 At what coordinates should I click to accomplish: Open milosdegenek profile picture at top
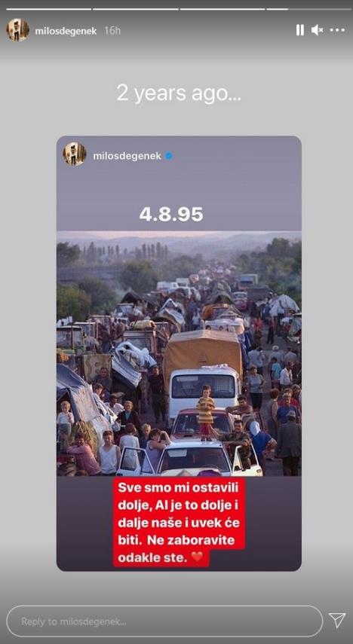(17, 30)
